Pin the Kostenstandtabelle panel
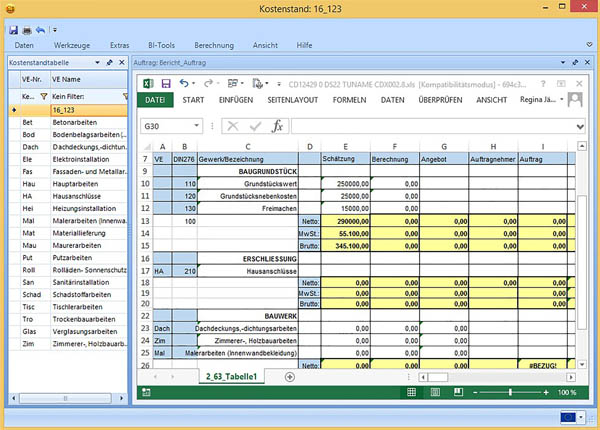 pyautogui.click(x=109, y=62)
